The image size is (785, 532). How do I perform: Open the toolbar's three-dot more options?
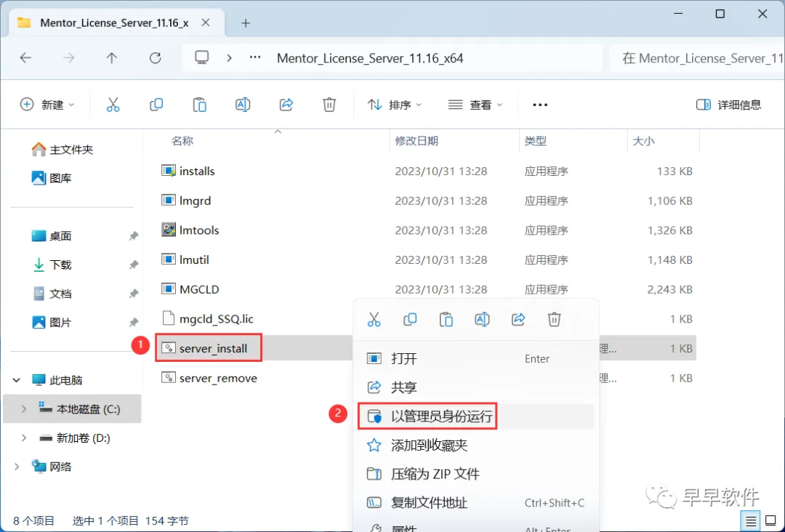540,105
